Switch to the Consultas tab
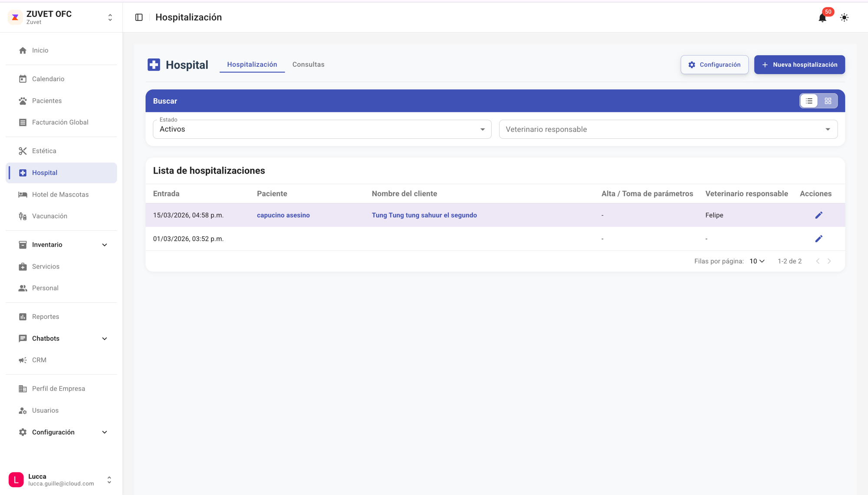The height and width of the screenshot is (495, 868). (x=308, y=64)
